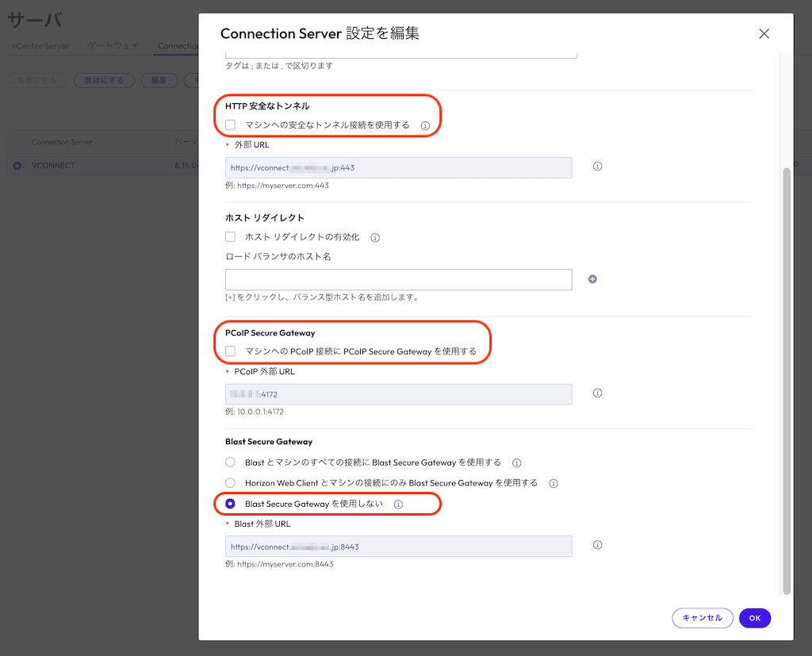Confirm the settings with the OK button
The image size is (812, 656).
coord(754,618)
